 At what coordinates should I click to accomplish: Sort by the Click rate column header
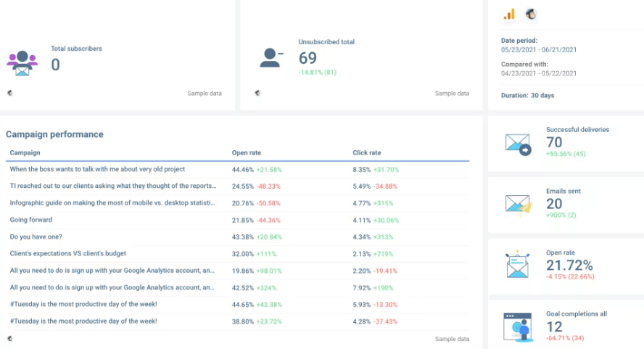[x=367, y=152]
